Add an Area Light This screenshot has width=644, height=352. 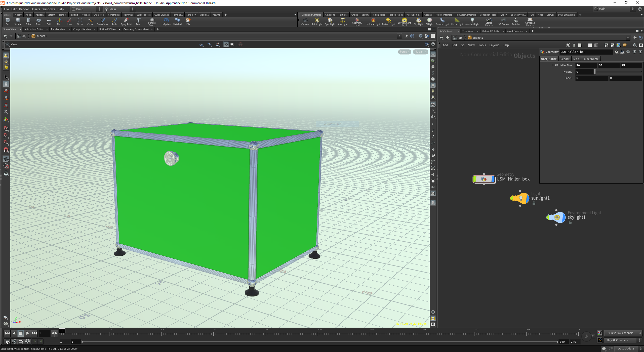[x=342, y=22]
